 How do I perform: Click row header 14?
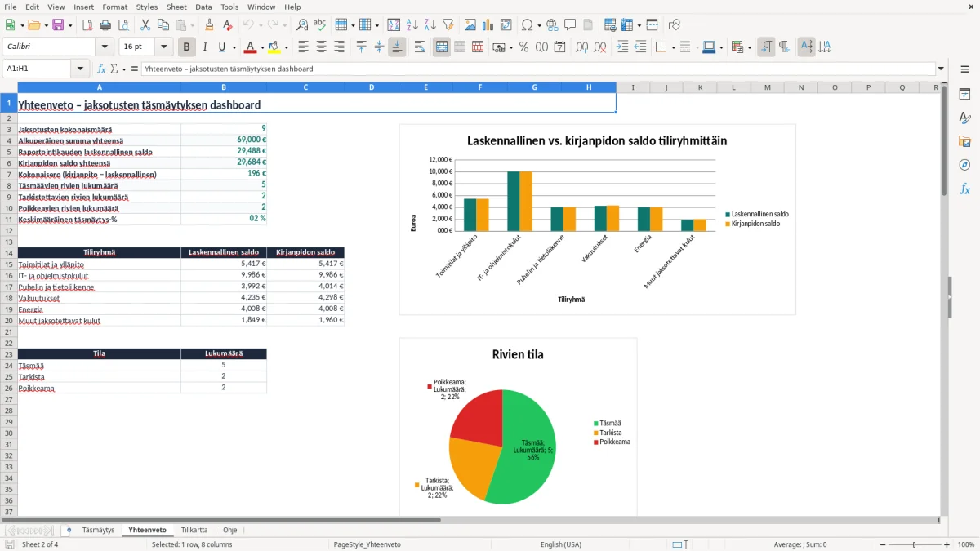tap(9, 253)
